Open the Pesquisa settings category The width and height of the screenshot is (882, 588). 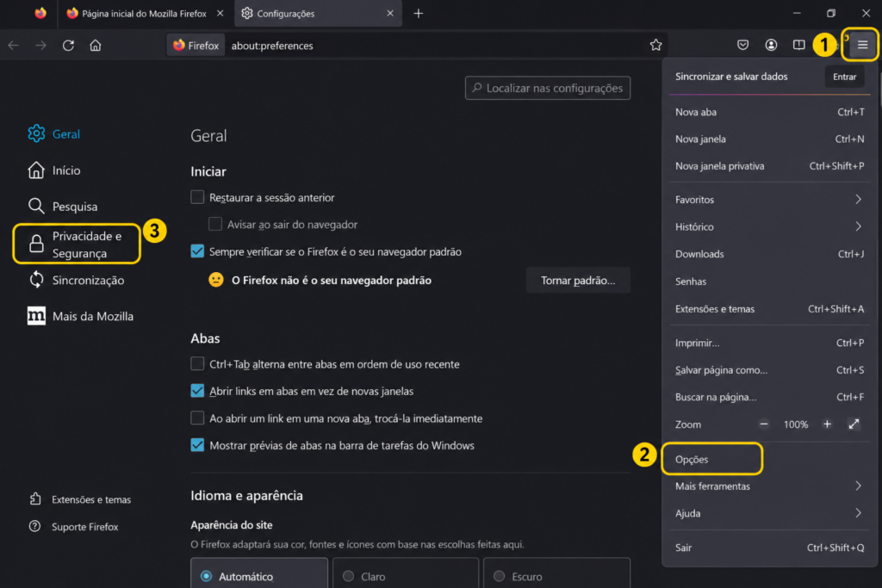(x=63, y=207)
